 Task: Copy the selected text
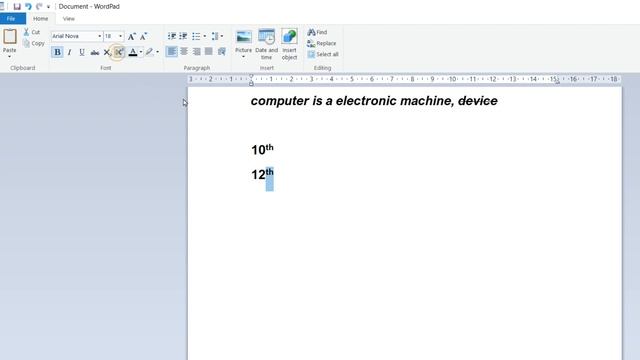(x=33, y=43)
